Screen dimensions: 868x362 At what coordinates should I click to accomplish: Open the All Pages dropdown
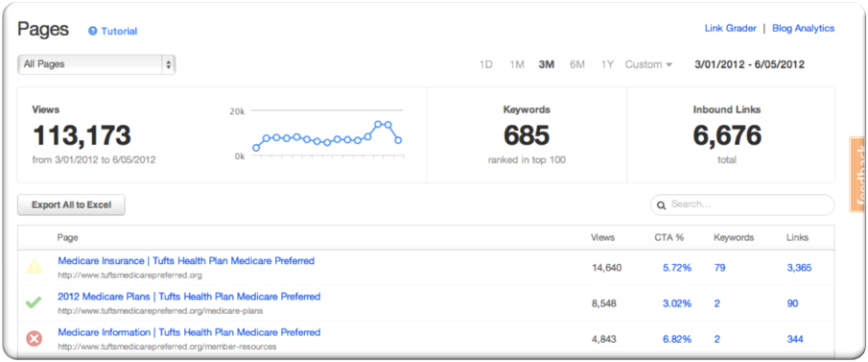point(96,64)
